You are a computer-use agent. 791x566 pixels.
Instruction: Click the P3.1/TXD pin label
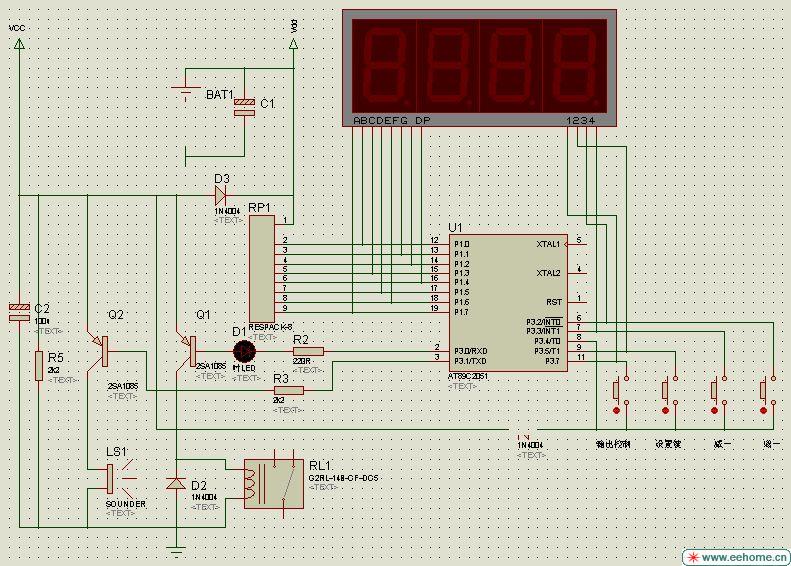[x=470, y=361]
